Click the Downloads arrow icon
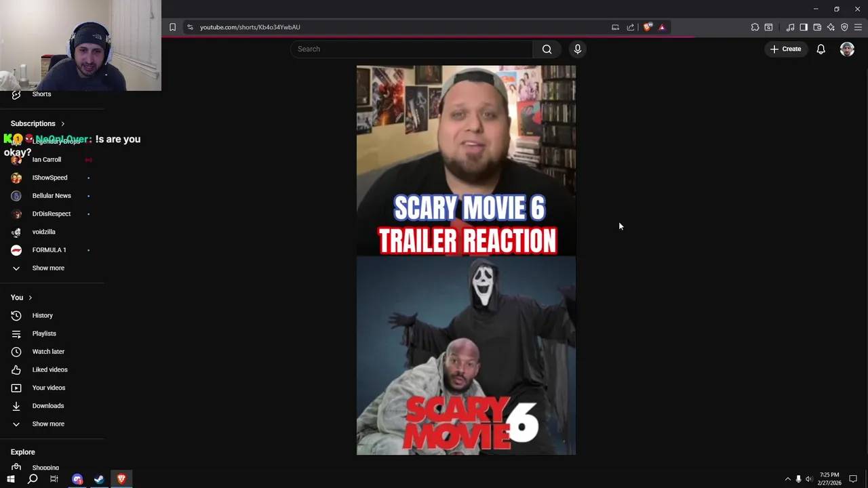This screenshot has height=488, width=868. tap(16, 406)
